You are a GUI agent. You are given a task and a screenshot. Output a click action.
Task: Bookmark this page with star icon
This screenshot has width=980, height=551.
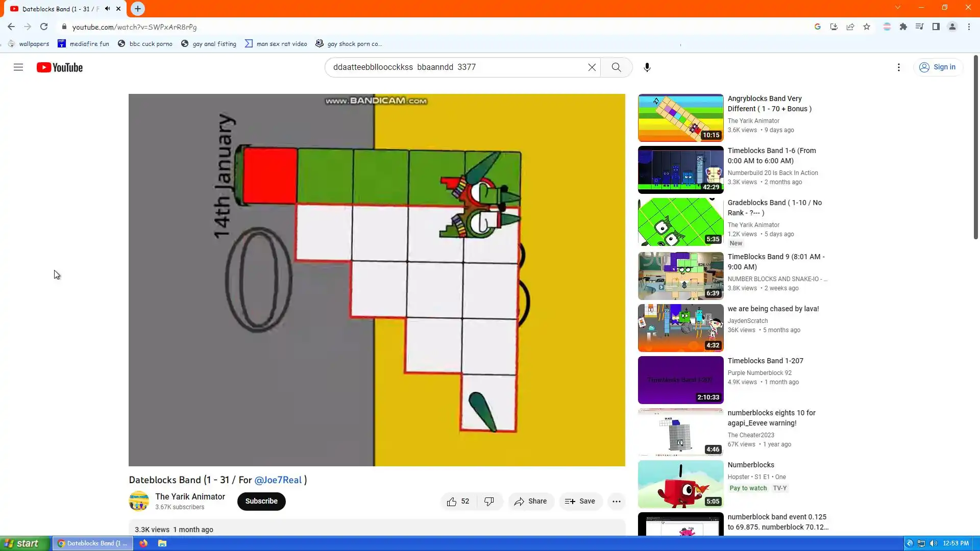tap(867, 27)
